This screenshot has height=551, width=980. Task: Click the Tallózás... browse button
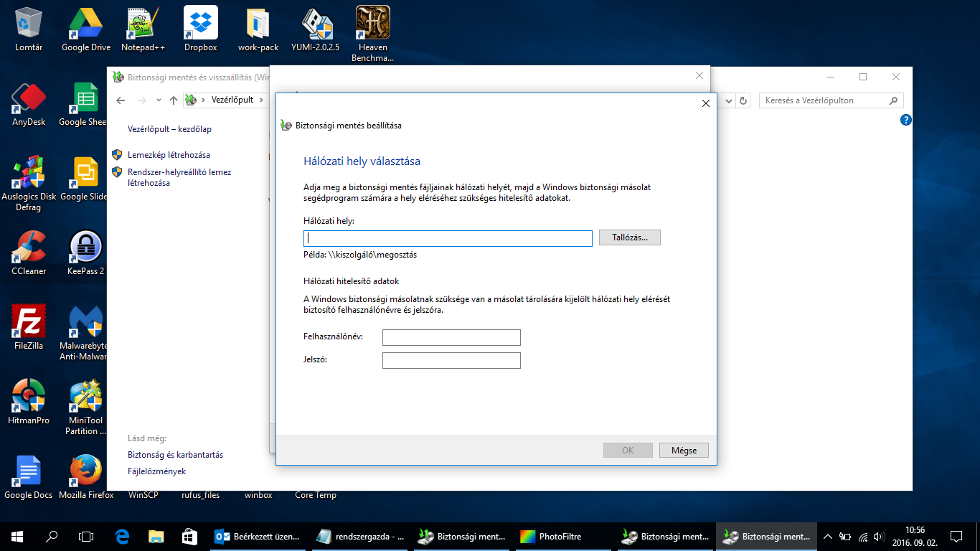pos(629,237)
